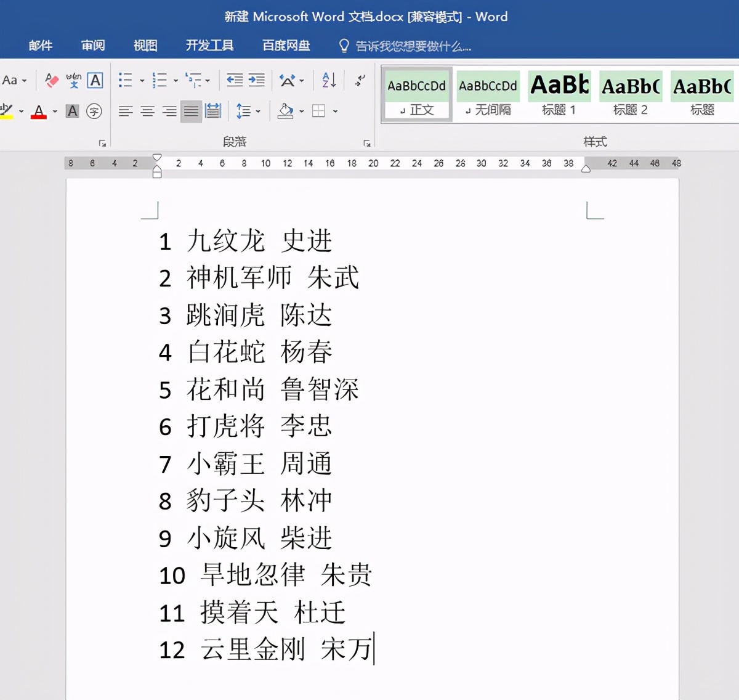The height and width of the screenshot is (700, 739).
Task: Open the 开发工具 ribbon tab
Action: tap(209, 45)
